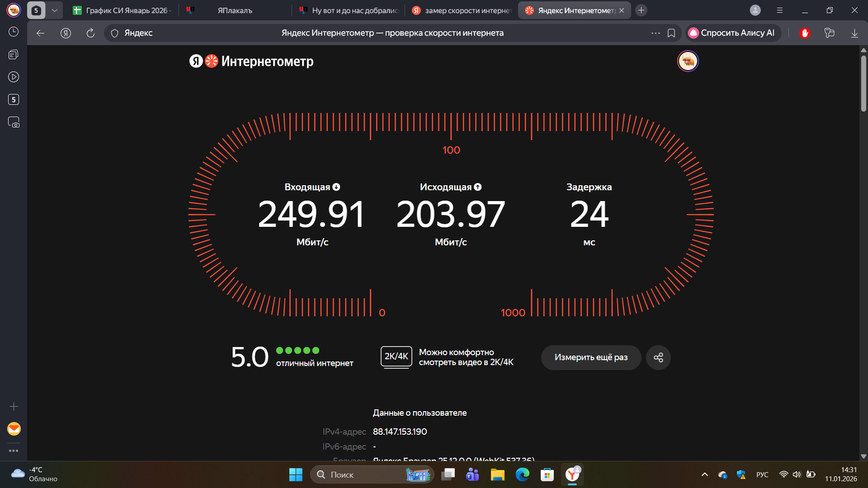Bookmark this page
Screen dimensions: 868x488
tap(671, 33)
